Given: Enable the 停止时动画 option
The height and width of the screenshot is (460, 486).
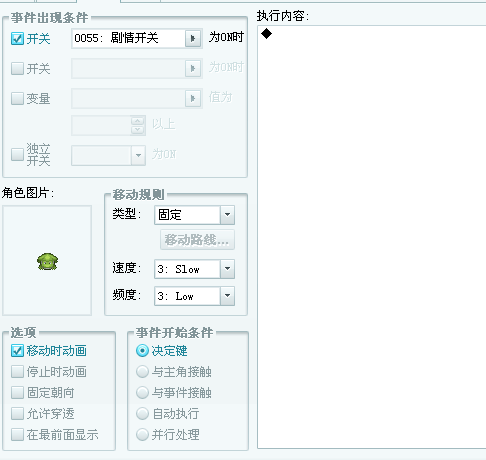Looking at the screenshot, I should 17,372.
